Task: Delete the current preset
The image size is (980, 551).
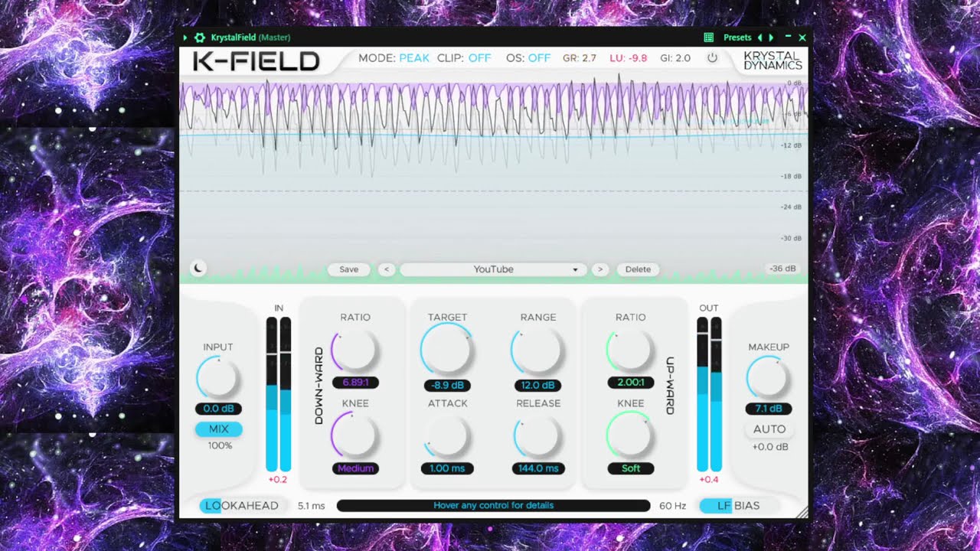Action: [638, 269]
